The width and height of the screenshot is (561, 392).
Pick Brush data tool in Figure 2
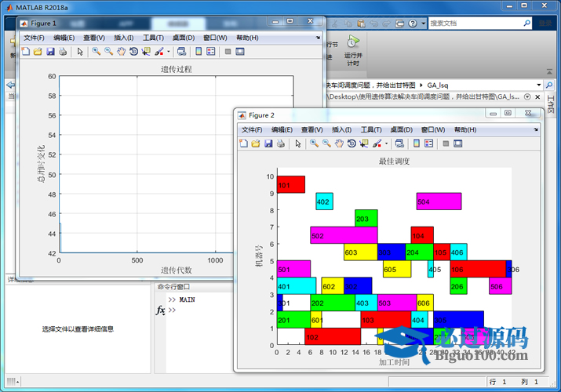click(x=377, y=143)
